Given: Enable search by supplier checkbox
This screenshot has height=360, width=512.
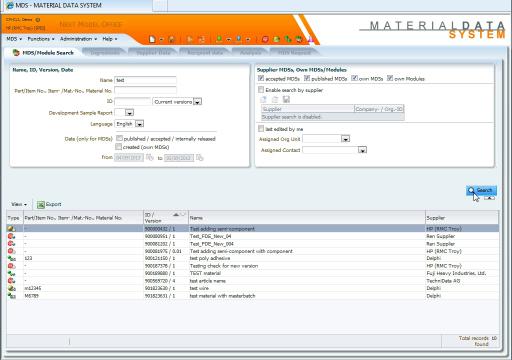Looking at the screenshot, I should click(261, 90).
